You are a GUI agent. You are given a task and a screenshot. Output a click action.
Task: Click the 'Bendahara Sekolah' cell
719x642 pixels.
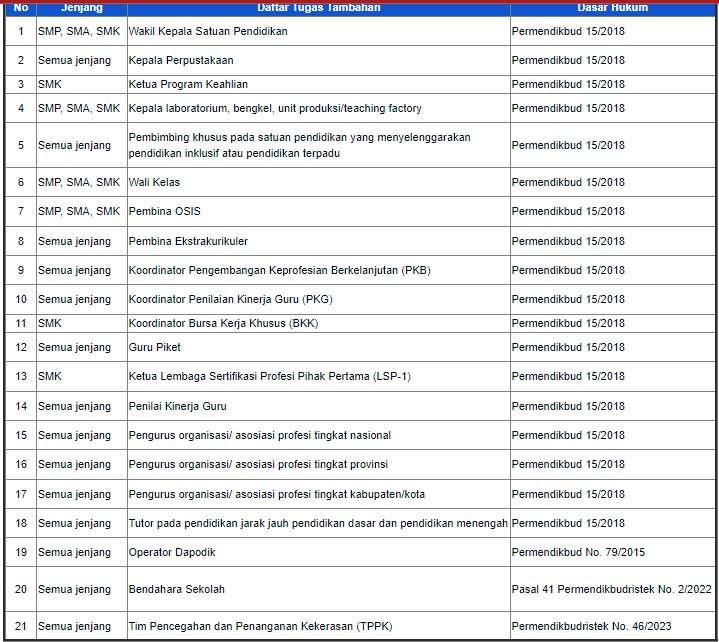[x=319, y=589]
